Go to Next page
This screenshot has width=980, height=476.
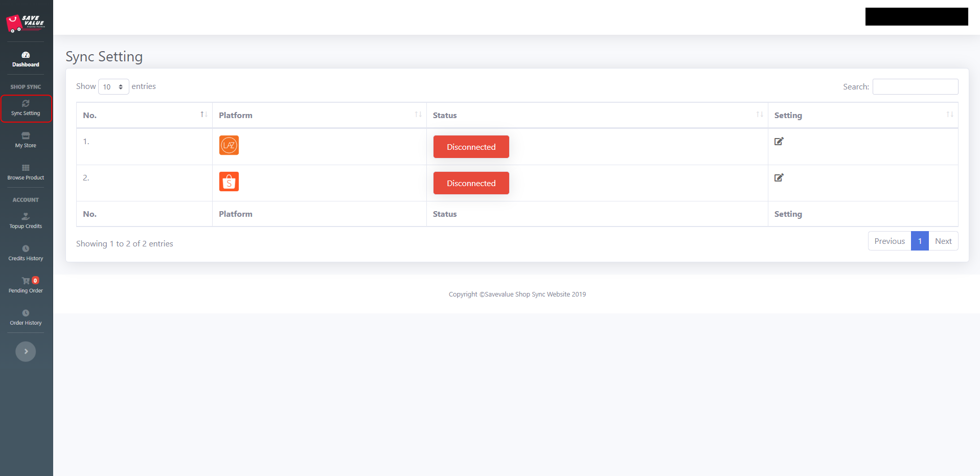pyautogui.click(x=943, y=241)
